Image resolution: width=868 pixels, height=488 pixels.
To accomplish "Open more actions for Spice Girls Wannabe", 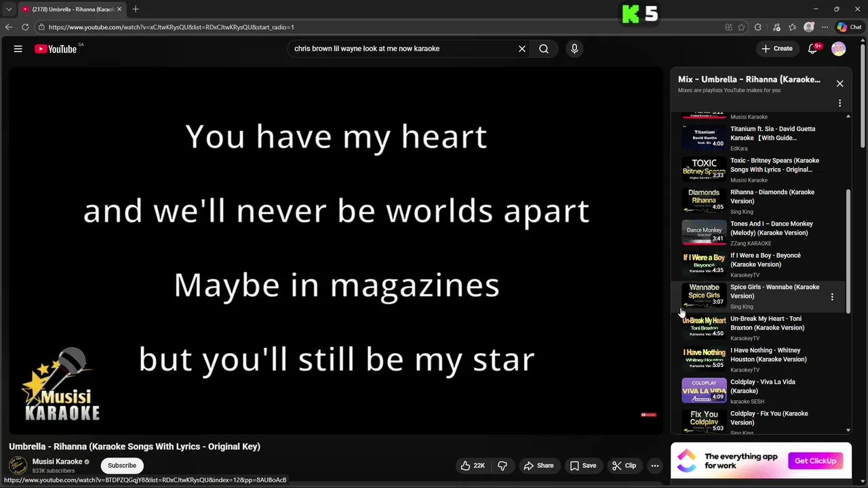I will (832, 297).
